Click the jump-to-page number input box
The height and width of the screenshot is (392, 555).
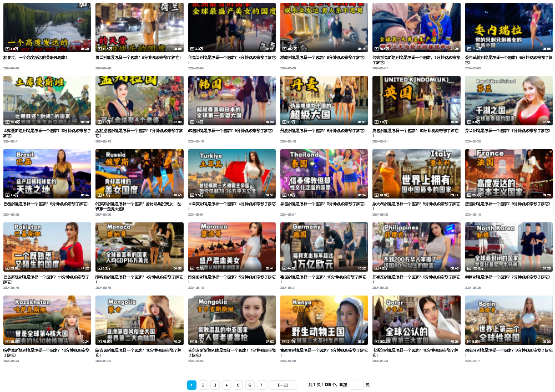356,385
